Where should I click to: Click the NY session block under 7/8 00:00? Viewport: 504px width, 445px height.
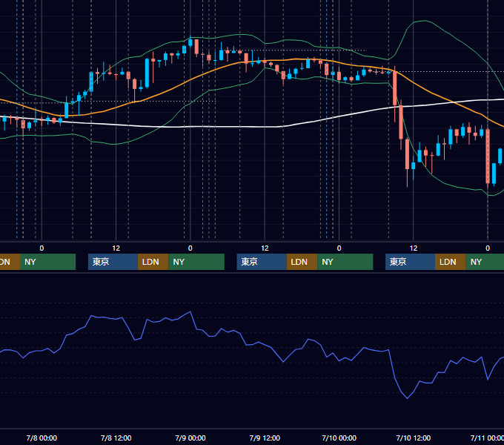click(47, 262)
